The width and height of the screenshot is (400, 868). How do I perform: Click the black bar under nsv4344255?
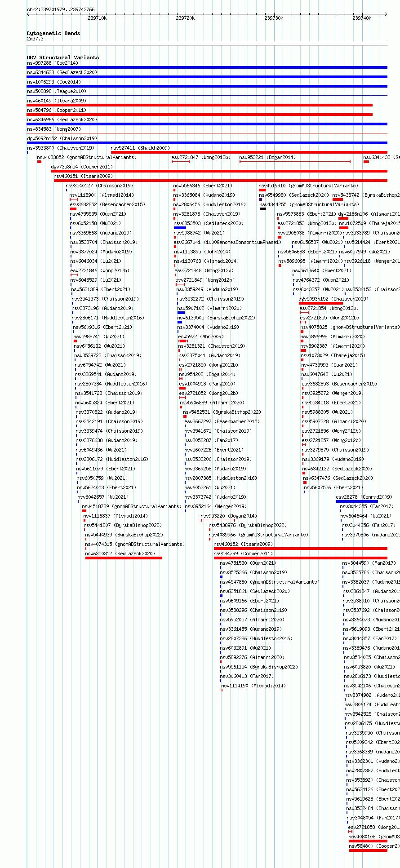(263, 209)
